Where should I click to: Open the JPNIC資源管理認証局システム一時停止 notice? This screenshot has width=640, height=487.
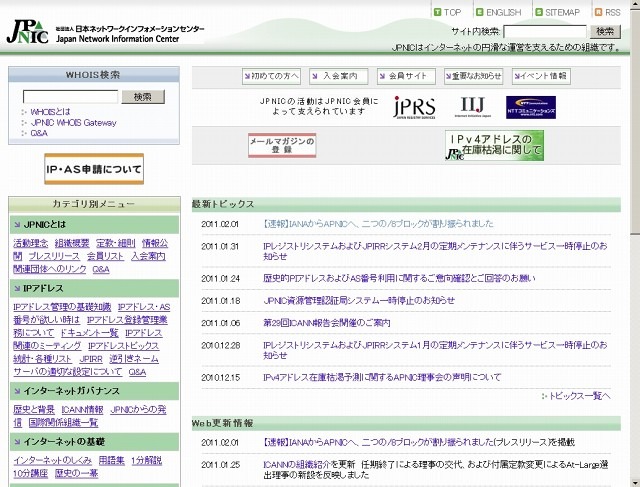point(359,301)
